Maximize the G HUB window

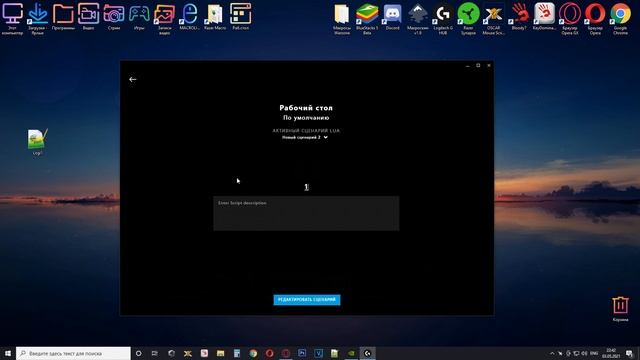click(478, 65)
